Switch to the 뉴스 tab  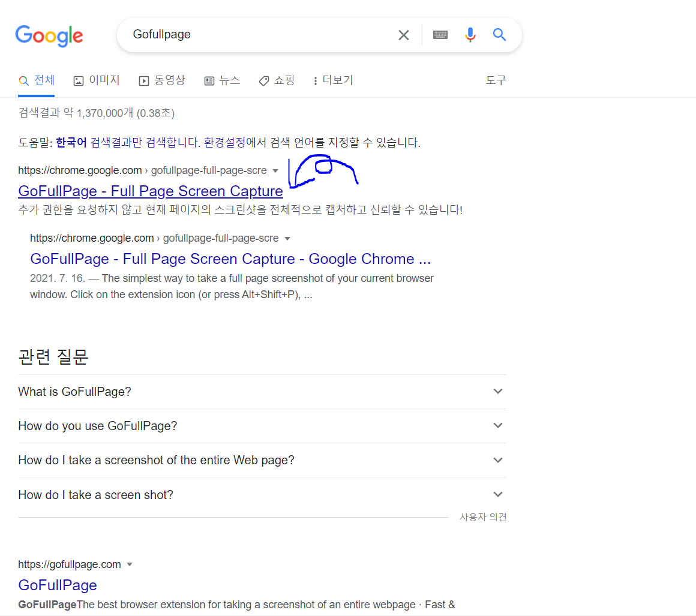222,80
